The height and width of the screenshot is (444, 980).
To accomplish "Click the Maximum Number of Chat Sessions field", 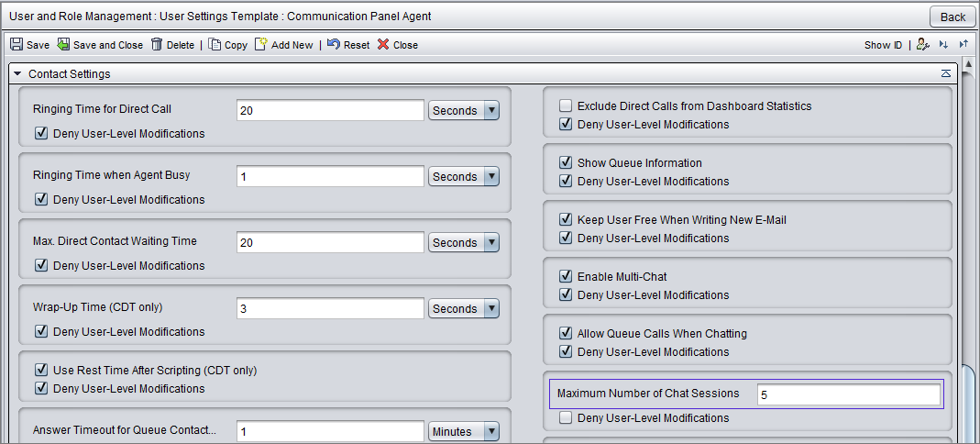I will tap(848, 395).
